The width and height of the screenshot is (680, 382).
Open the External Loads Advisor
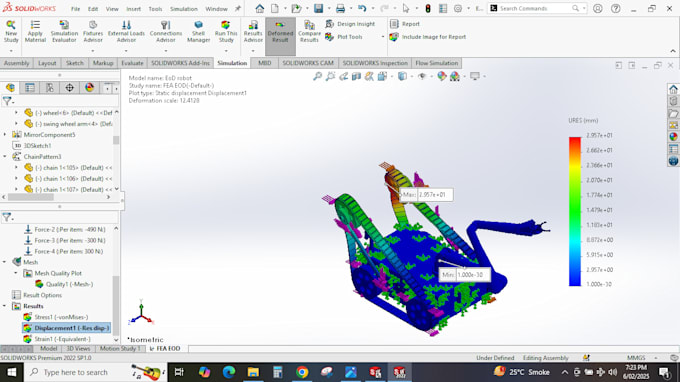pos(126,32)
